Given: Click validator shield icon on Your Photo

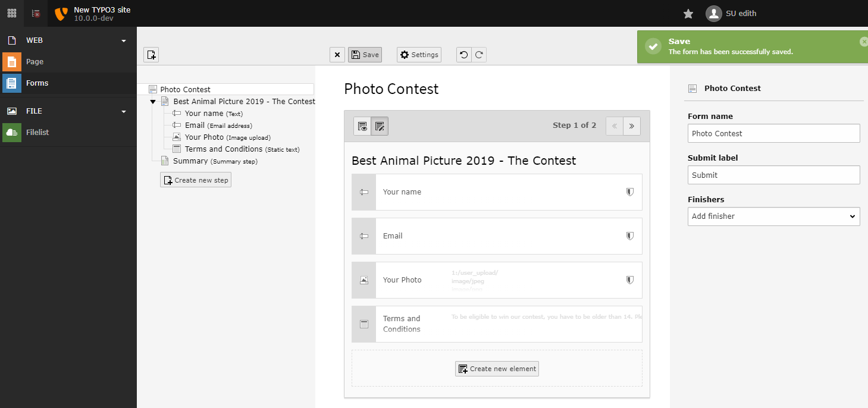Looking at the screenshot, I should point(629,280).
